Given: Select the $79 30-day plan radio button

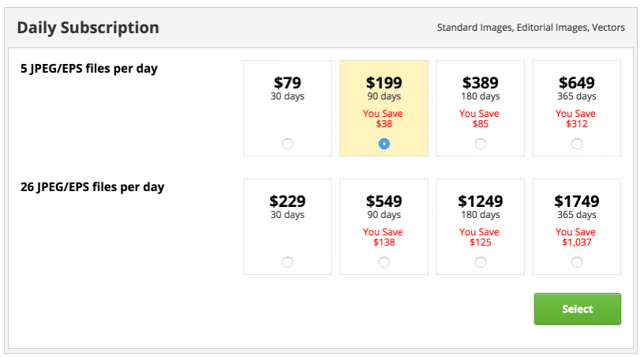Looking at the screenshot, I should 287,144.
